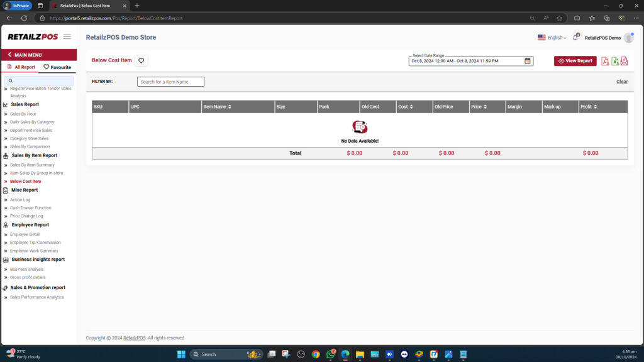
Task: Email the Below Cost Item report
Action: coord(624,60)
